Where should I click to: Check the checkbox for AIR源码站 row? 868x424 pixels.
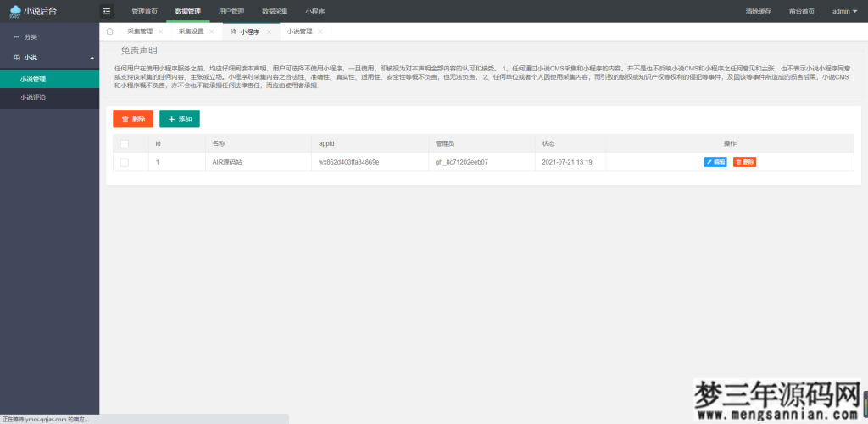[125, 161]
